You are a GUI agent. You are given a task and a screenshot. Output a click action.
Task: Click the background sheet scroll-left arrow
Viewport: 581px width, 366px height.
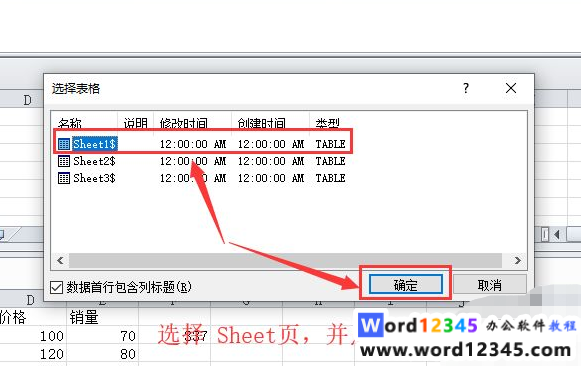pyautogui.click(x=557, y=234)
